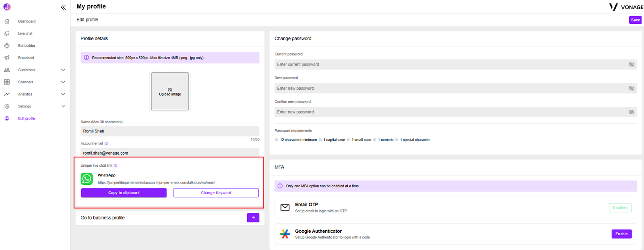The image size is (644, 250).
Task: Click the Enter current password field
Action: pos(456,64)
